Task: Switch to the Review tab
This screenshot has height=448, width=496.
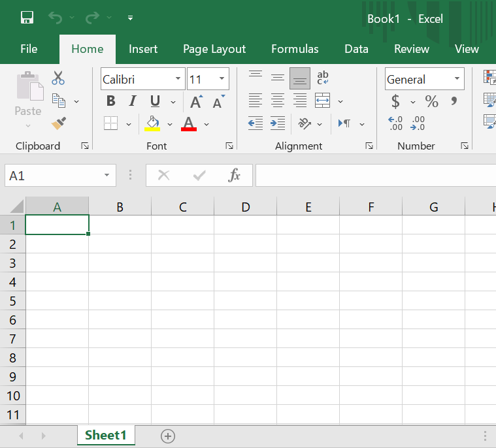Action: pos(412,49)
